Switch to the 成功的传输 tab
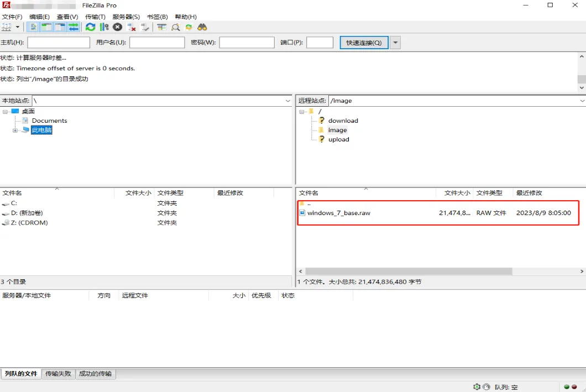 96,374
